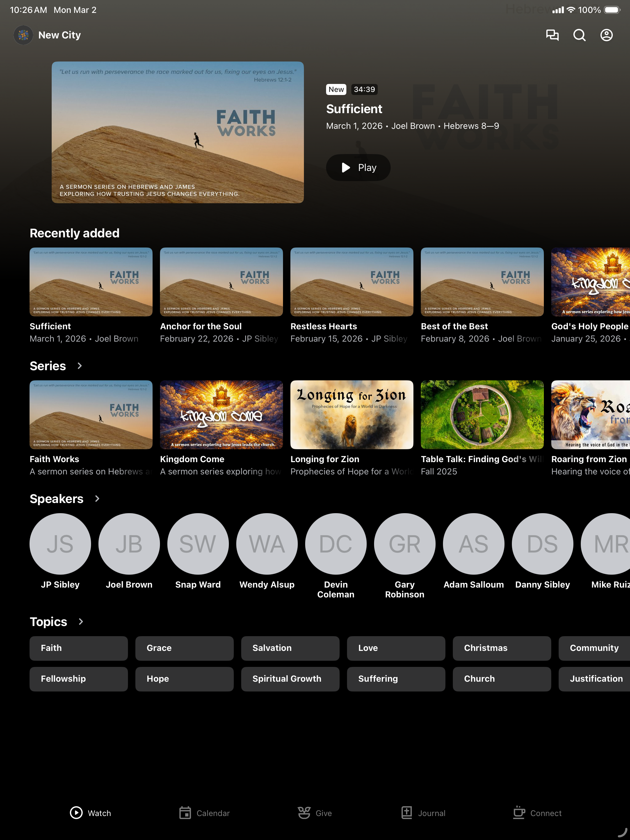This screenshot has width=630, height=840.
Task: Open the Table Talk series thumbnail
Action: tap(482, 415)
